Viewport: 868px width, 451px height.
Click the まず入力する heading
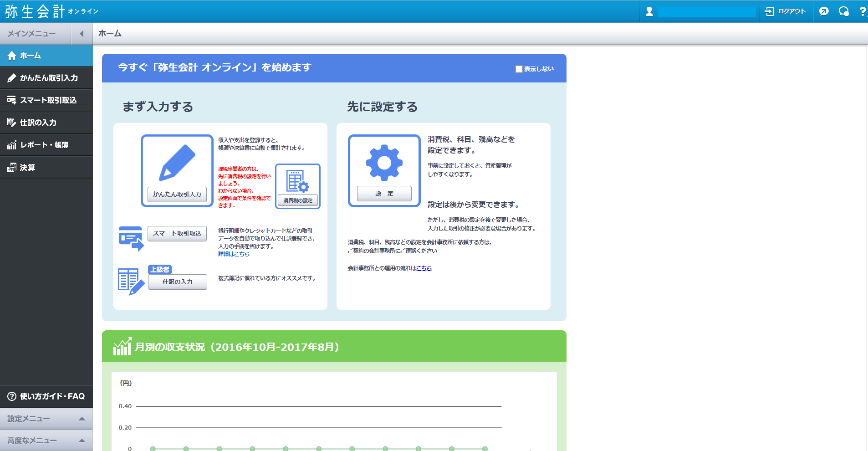tap(158, 107)
